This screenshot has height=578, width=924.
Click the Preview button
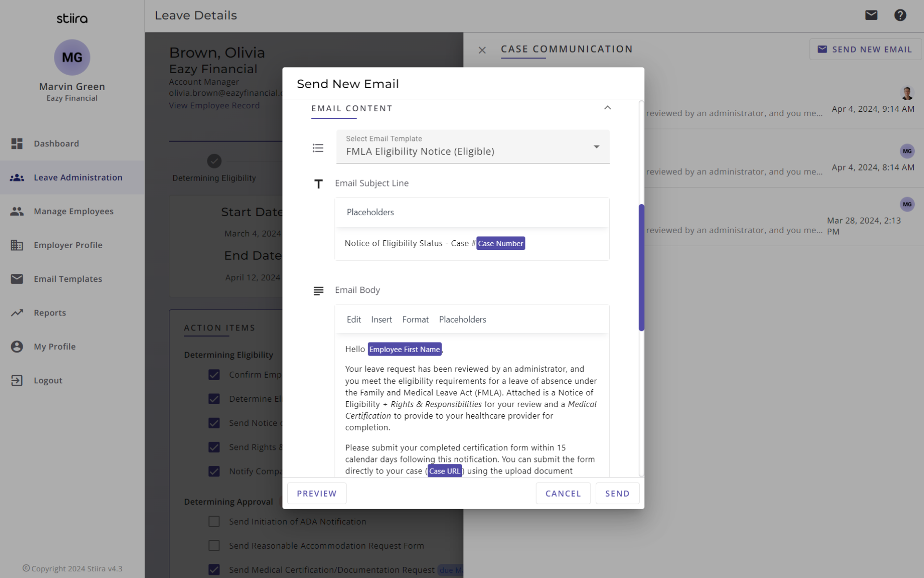click(x=317, y=493)
